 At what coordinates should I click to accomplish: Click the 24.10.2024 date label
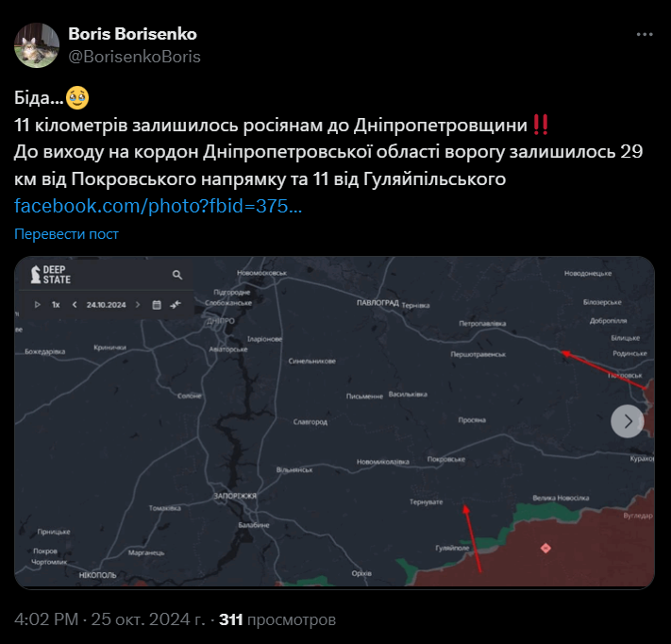[106, 304]
